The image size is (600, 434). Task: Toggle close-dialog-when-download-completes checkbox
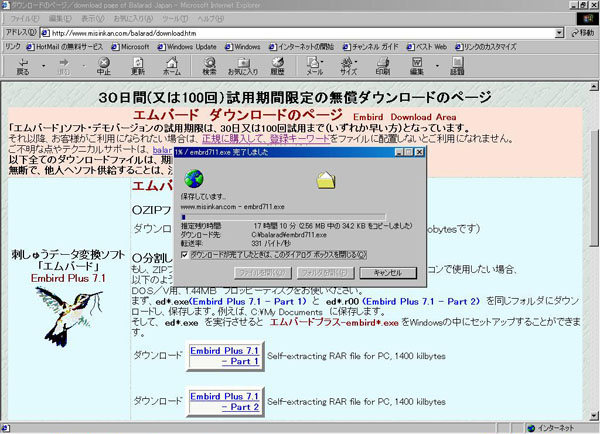coord(185,255)
